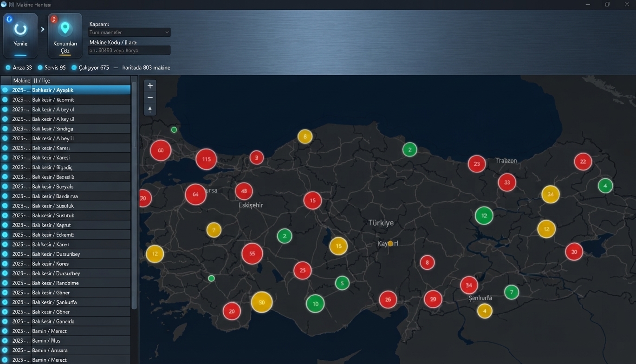Select the red 34 cluster marker
The width and height of the screenshot is (636, 364).
(469, 285)
